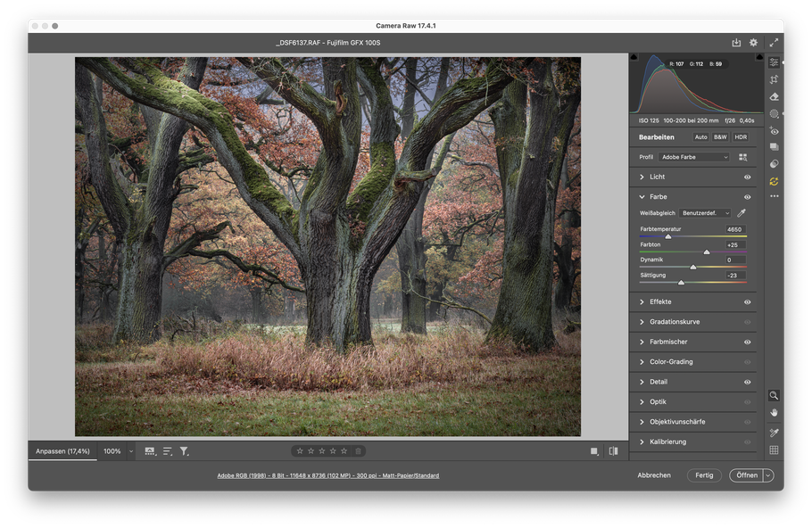The height and width of the screenshot is (528, 812).
Task: Open the Edit sliders panel icon
Action: 774,62
